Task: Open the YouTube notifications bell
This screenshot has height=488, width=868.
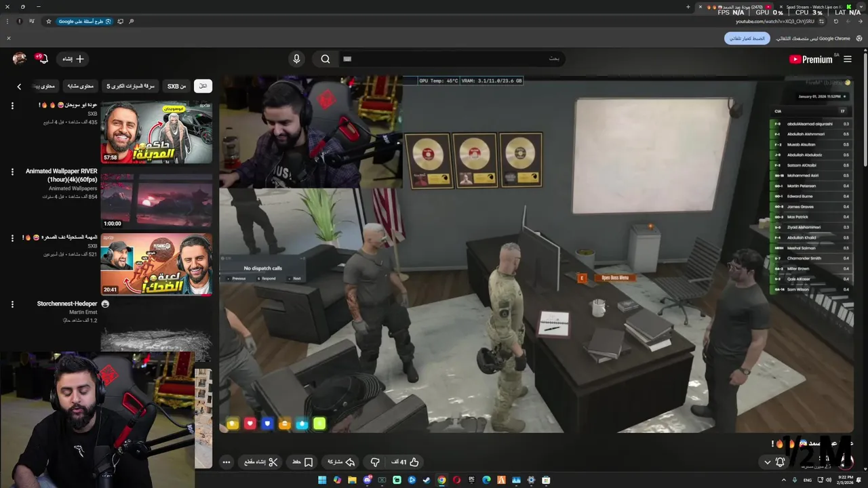Action: [43, 59]
